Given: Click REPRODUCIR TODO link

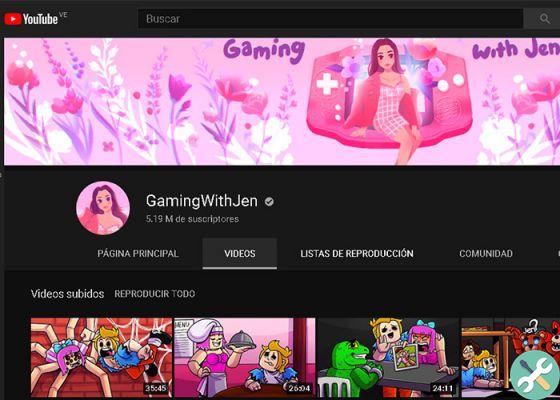Looking at the screenshot, I should 155,294.
